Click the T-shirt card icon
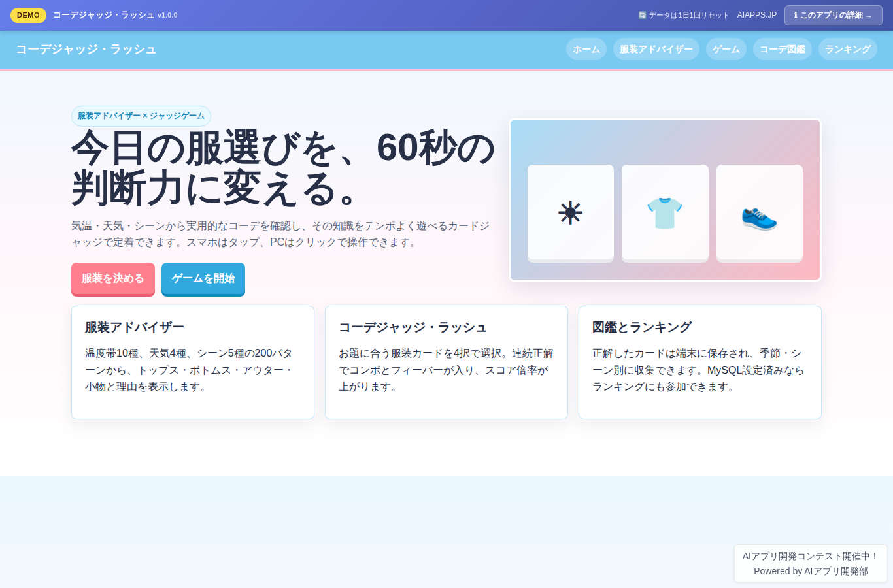This screenshot has height=588, width=893. pos(665,213)
